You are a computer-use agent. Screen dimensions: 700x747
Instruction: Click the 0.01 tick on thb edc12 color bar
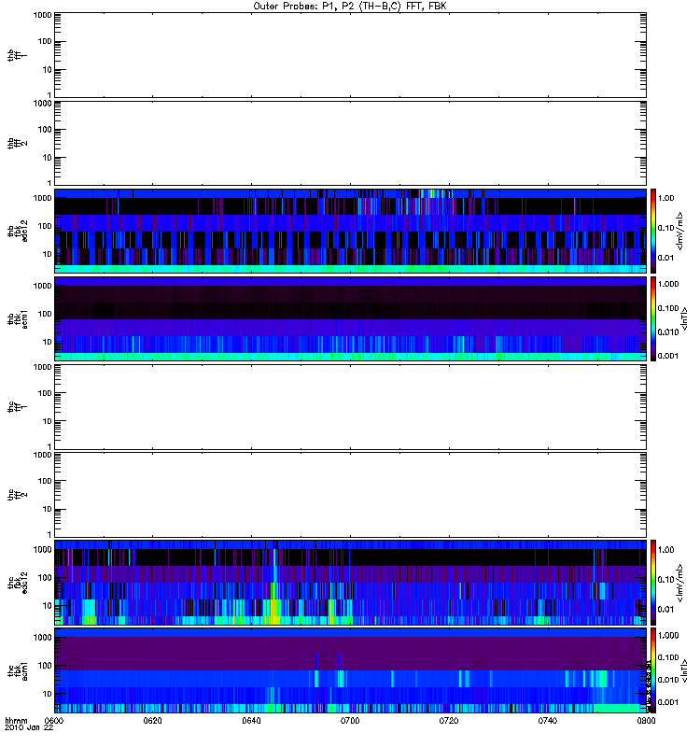pos(665,258)
